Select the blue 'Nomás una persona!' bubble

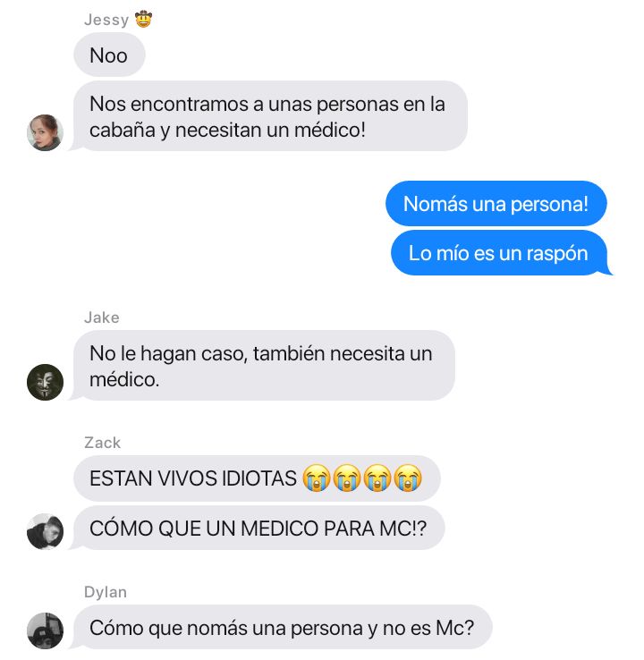(x=496, y=204)
